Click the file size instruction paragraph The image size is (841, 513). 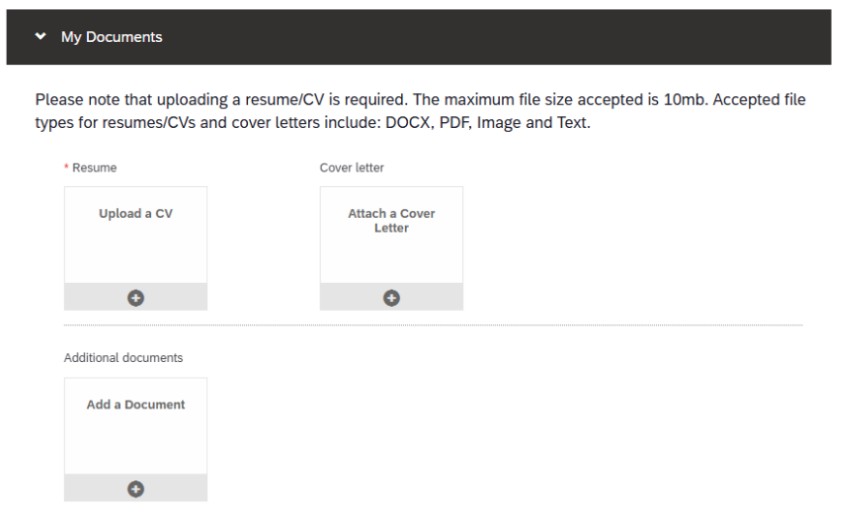(x=420, y=110)
